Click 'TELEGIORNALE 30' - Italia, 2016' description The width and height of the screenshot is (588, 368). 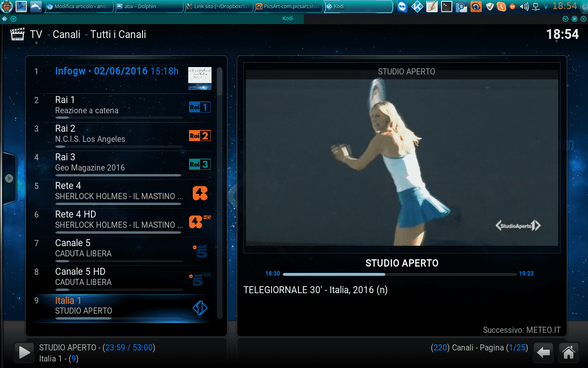click(x=315, y=290)
